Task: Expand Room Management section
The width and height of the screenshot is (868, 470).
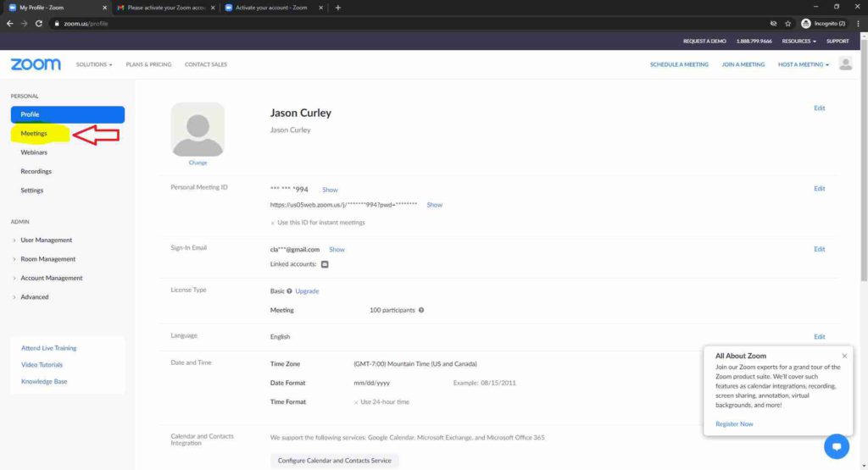Action: pos(48,259)
